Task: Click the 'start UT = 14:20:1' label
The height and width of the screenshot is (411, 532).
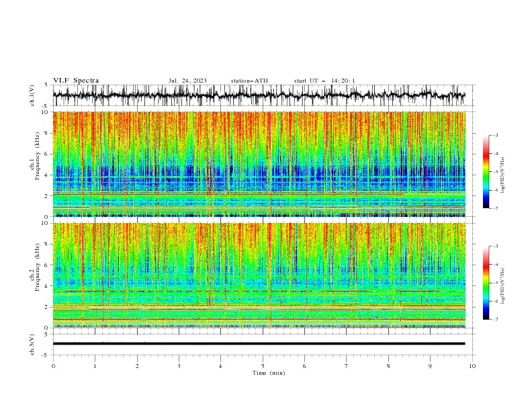Action: click(x=324, y=81)
